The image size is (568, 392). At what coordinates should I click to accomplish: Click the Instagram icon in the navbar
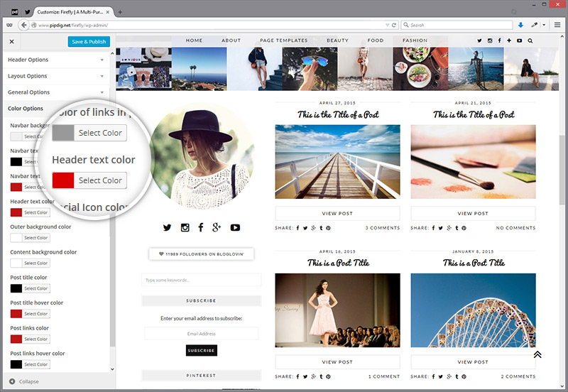point(490,41)
